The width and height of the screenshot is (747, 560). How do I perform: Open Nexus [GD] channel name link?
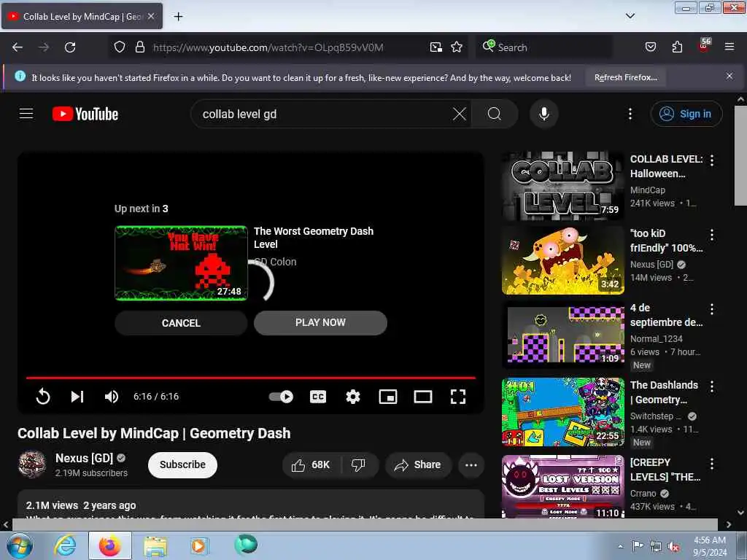(x=84, y=458)
